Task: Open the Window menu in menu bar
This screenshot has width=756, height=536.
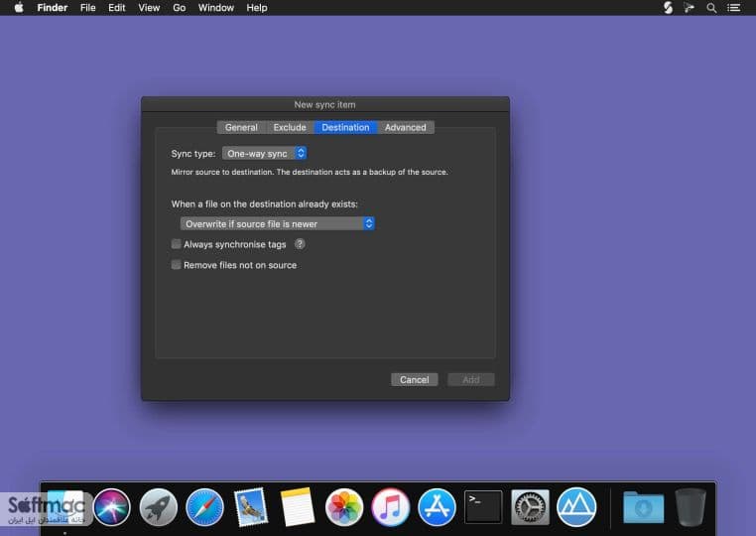Action: click(x=216, y=8)
